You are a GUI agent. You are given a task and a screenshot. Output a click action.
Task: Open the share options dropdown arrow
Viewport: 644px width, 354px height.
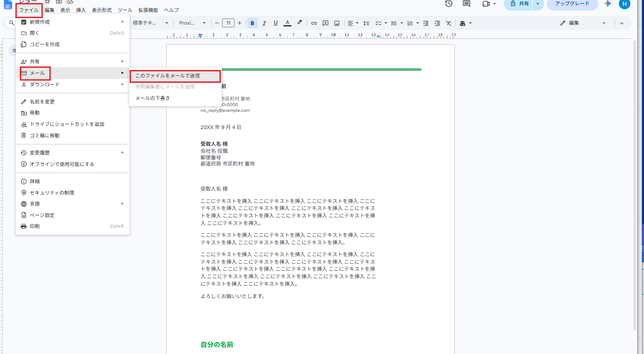point(538,4)
